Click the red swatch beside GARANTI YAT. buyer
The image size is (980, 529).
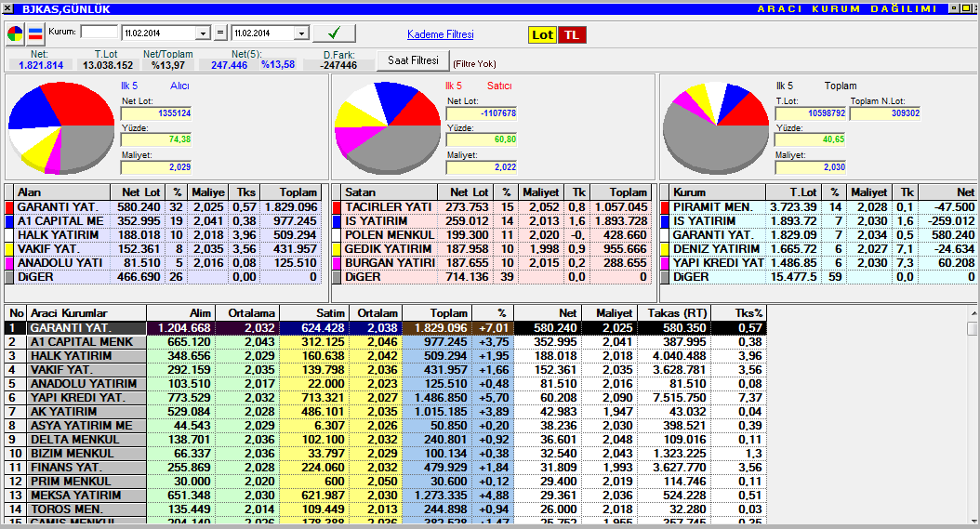click(9, 206)
